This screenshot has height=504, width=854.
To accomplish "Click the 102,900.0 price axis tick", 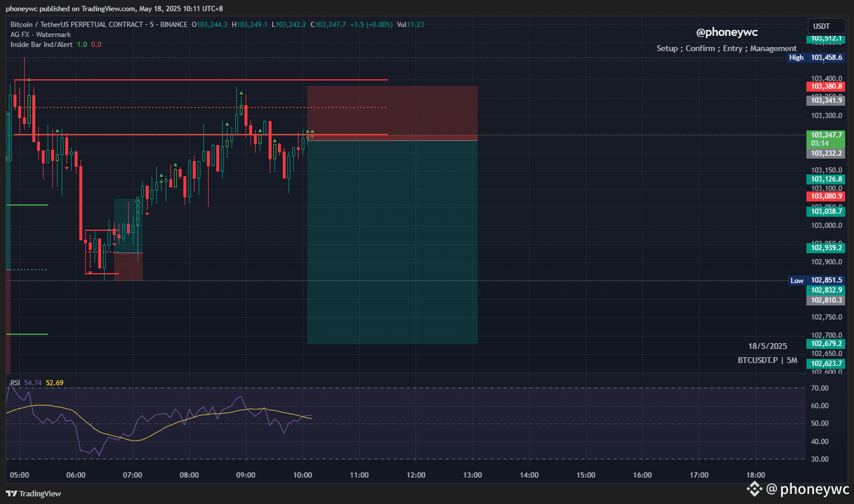I will pyautogui.click(x=826, y=262).
